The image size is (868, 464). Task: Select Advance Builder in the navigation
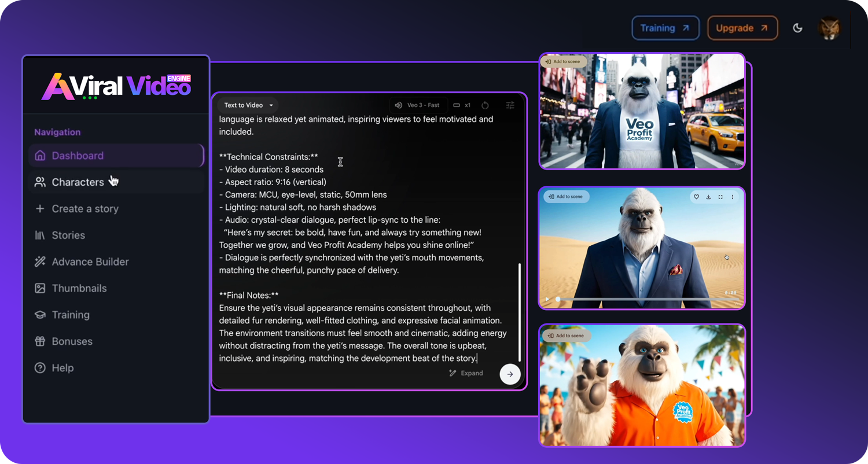[x=90, y=262]
